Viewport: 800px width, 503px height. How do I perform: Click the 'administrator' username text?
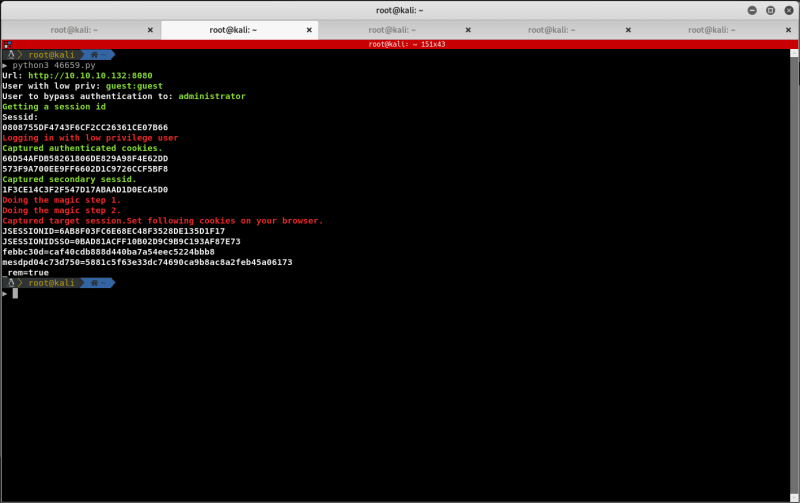point(212,96)
